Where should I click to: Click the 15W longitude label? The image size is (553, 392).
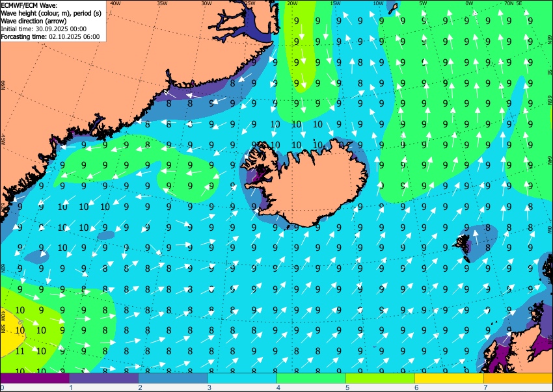pyautogui.click(x=335, y=3)
